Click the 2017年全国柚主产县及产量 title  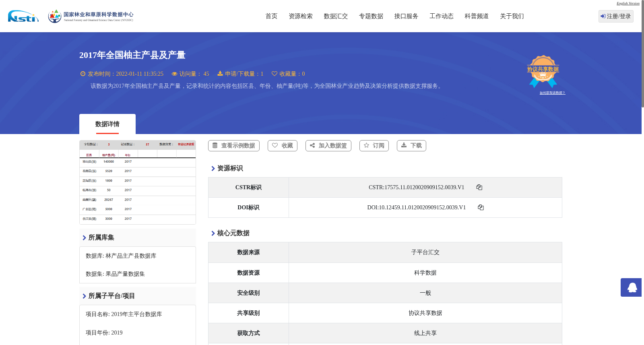132,55
